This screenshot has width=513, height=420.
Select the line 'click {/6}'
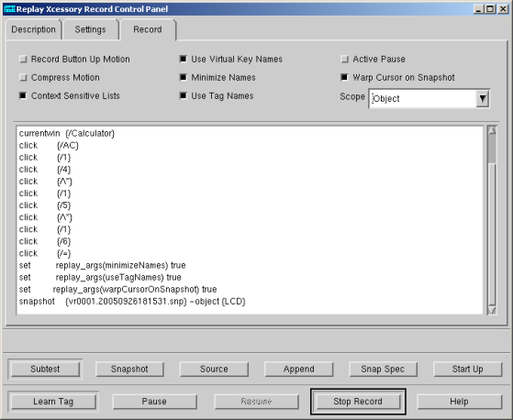(x=45, y=241)
